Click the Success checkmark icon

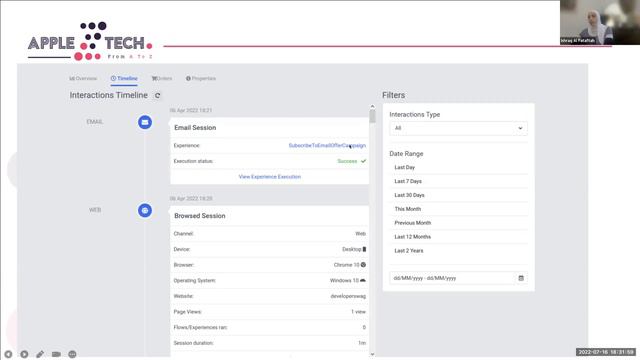pos(363,161)
